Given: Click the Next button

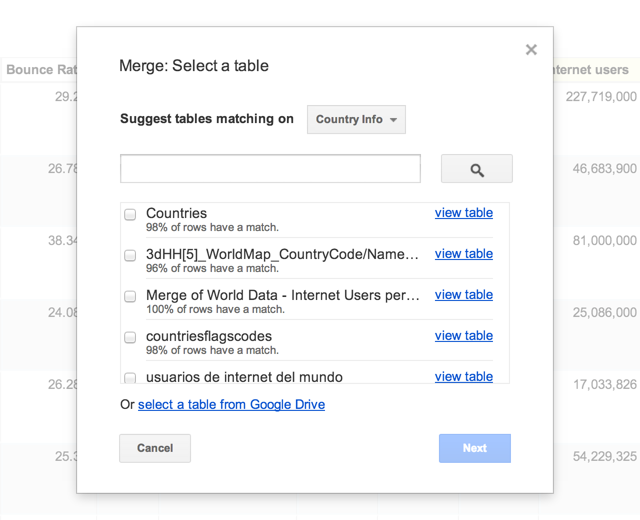Looking at the screenshot, I should (x=475, y=448).
